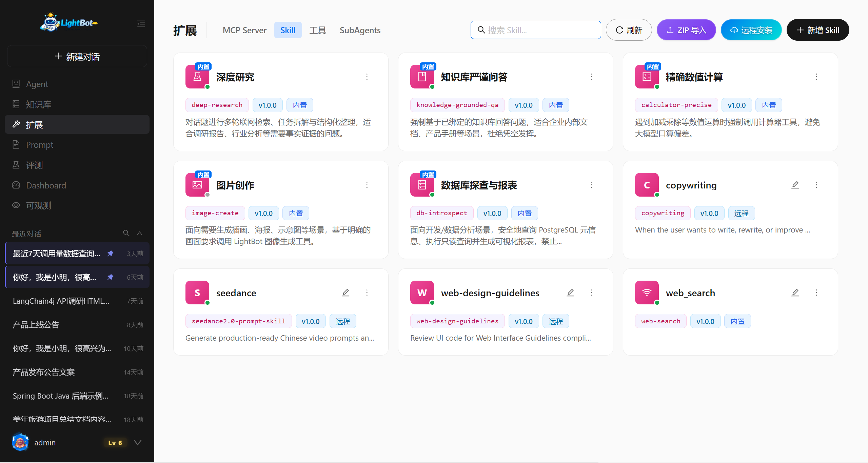Start a new chat with 新建对话
The height and width of the screenshot is (463, 868).
coord(77,56)
